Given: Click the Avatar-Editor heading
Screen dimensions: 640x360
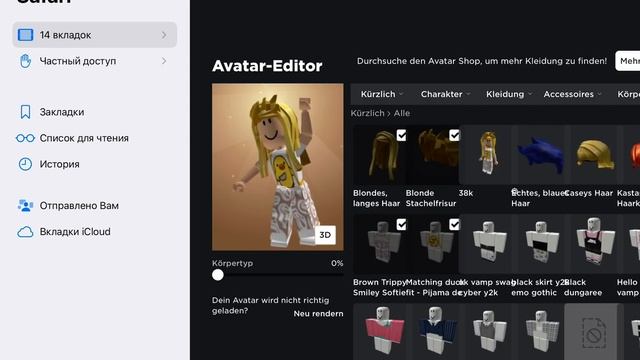Looking at the screenshot, I should coord(267,66).
